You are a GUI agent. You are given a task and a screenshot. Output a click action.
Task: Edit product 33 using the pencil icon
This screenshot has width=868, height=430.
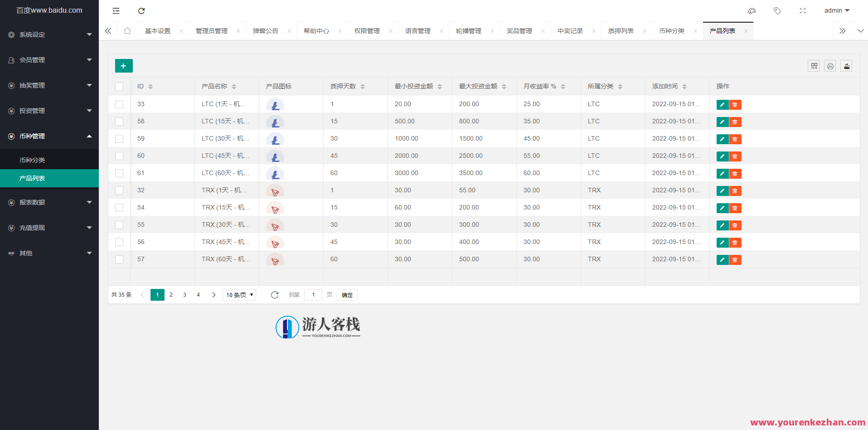(722, 104)
